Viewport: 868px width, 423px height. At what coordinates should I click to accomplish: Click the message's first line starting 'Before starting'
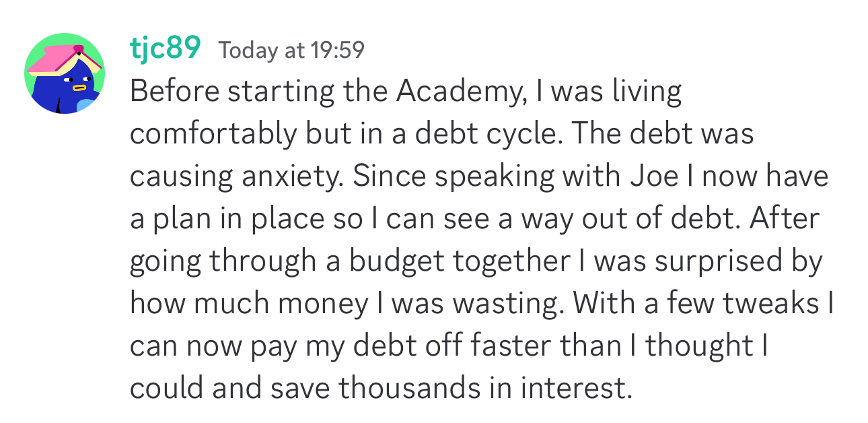pos(406,92)
